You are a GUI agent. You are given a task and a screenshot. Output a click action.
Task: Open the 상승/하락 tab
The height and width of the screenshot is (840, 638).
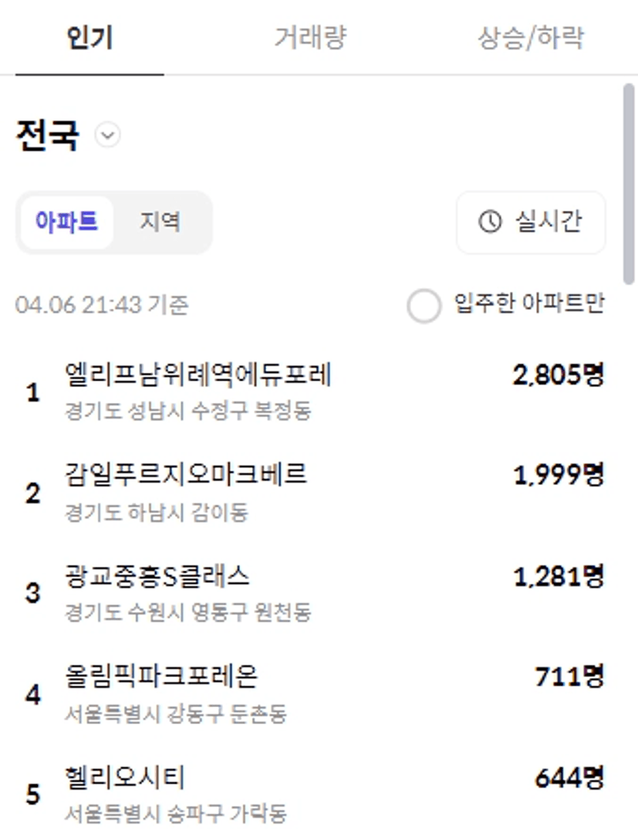pyautogui.click(x=531, y=38)
